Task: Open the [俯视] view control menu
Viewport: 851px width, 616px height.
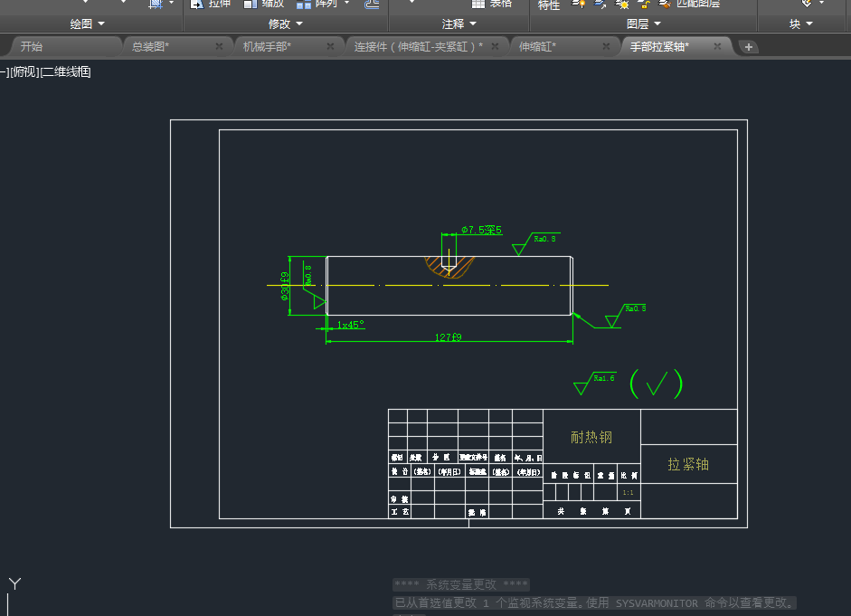Action: click(25, 71)
